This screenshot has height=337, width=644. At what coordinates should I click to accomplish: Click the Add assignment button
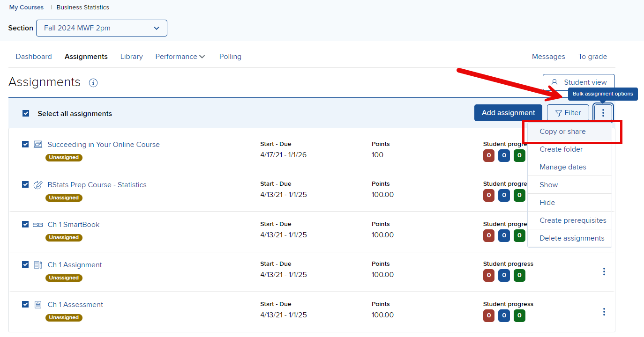point(508,113)
